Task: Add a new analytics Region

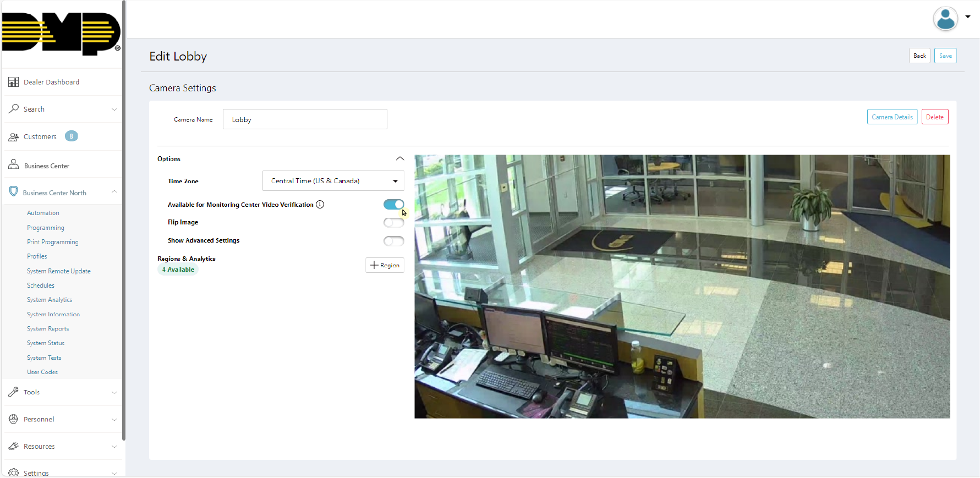Action: (x=385, y=265)
